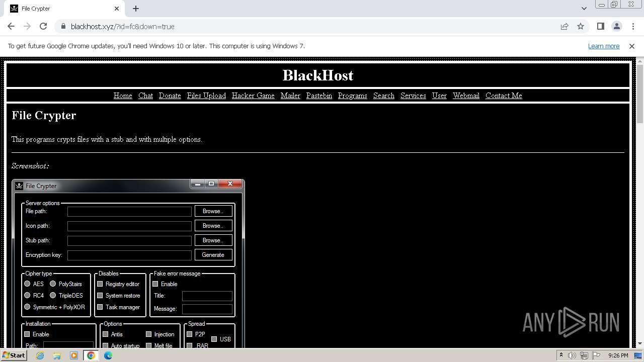The height and width of the screenshot is (362, 644).
Task: Open the User page
Action: 439,96
